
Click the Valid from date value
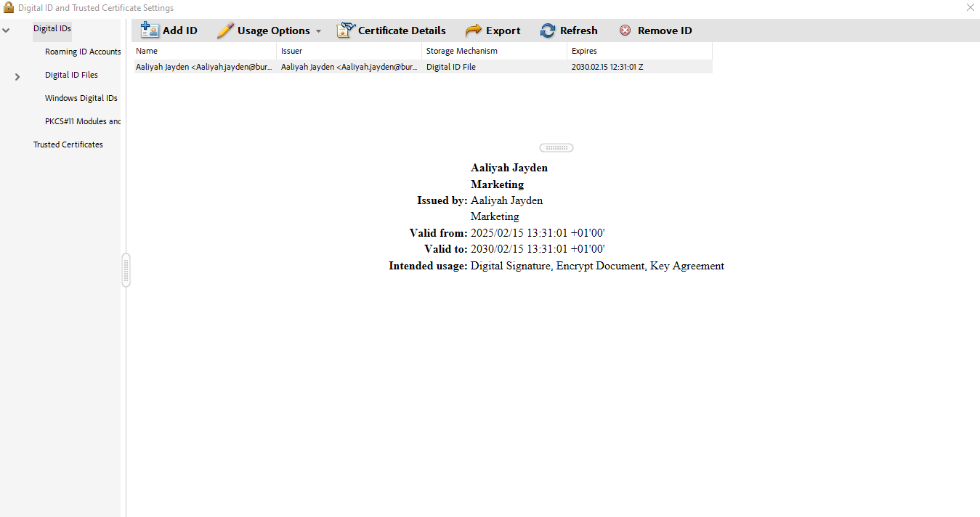[538, 233]
